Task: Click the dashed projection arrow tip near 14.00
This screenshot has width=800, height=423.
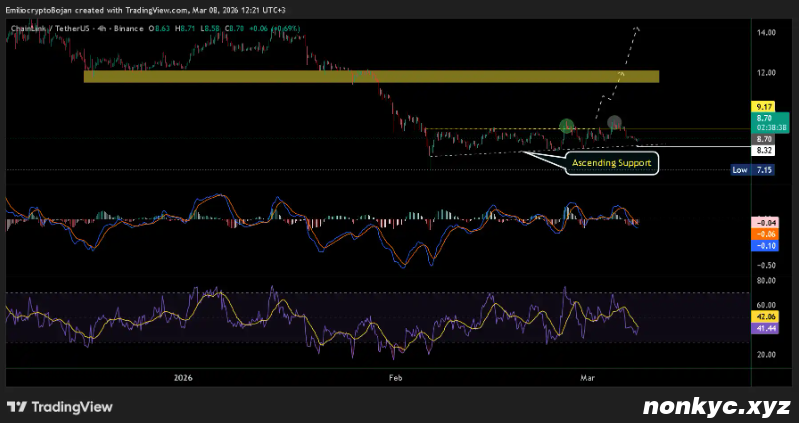Action: (637, 28)
